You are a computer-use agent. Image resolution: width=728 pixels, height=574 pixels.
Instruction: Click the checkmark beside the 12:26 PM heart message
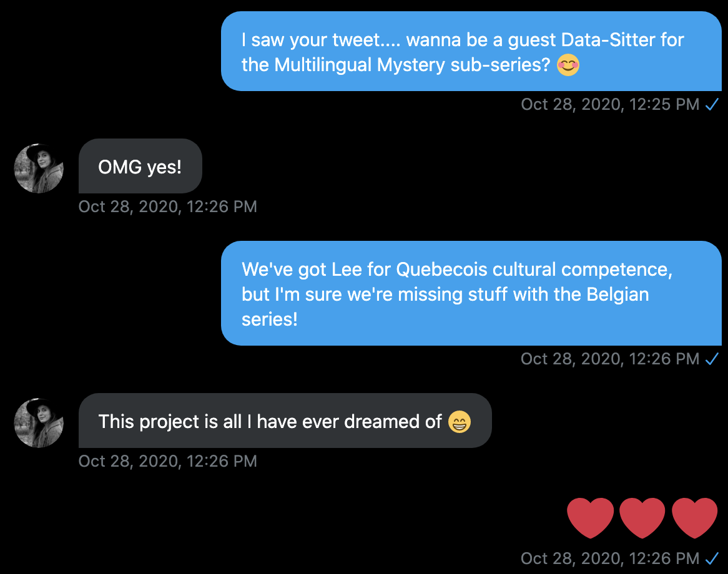coord(712,559)
